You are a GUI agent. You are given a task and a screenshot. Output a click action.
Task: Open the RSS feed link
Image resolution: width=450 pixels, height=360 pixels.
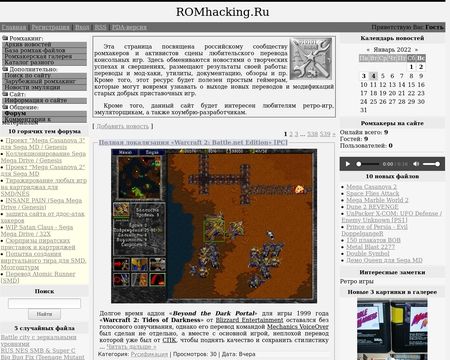point(100,27)
